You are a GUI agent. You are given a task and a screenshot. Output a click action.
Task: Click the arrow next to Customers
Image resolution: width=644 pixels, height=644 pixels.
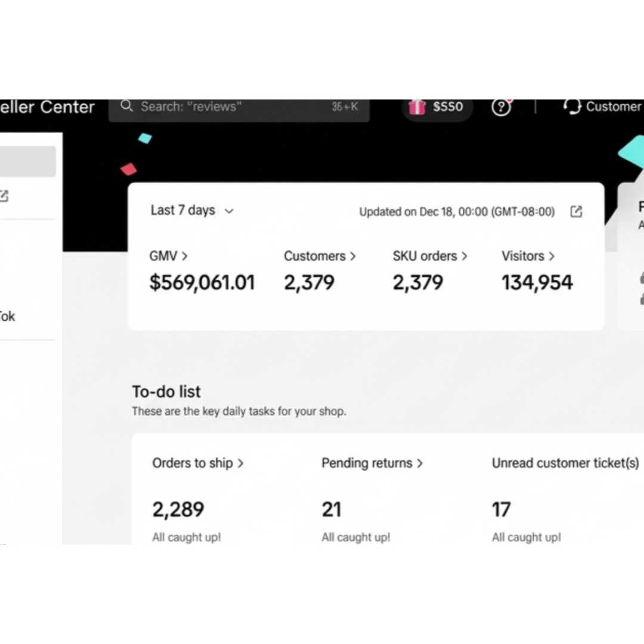352,256
